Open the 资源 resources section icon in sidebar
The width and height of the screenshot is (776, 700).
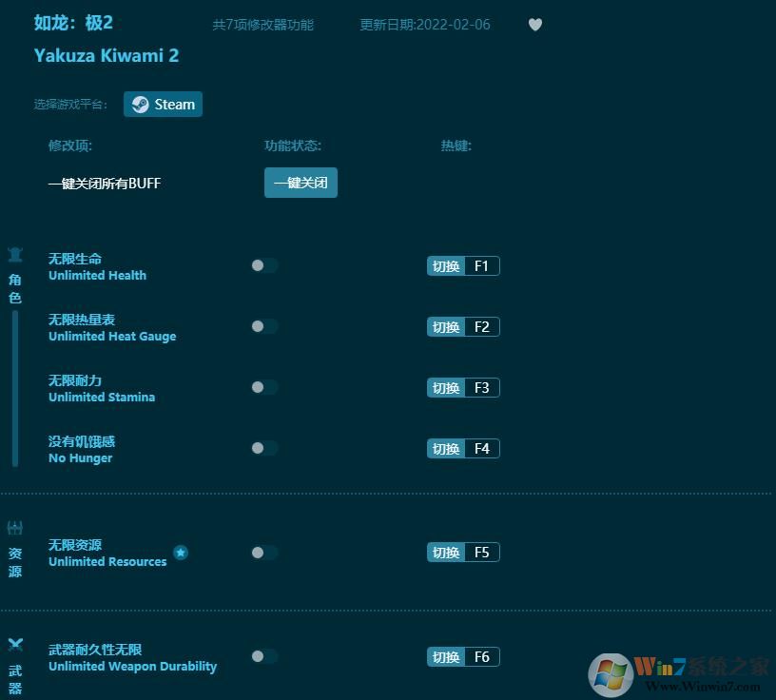(15, 526)
